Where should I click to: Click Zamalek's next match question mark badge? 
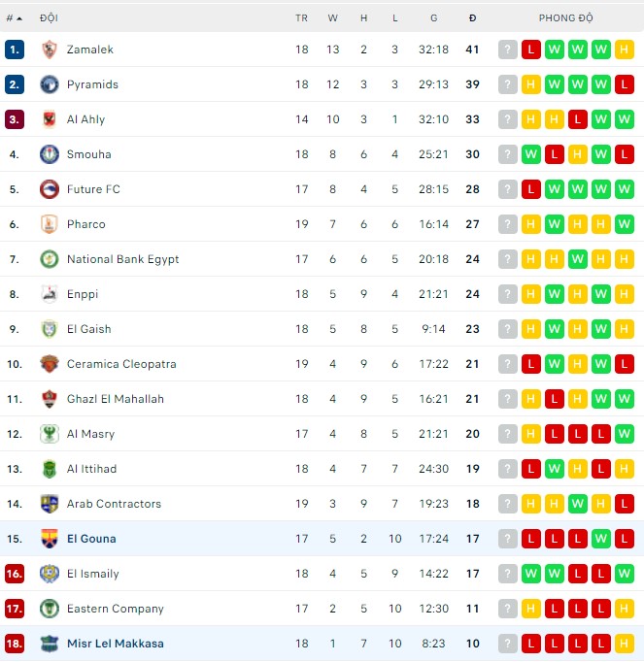pyautogui.click(x=508, y=50)
